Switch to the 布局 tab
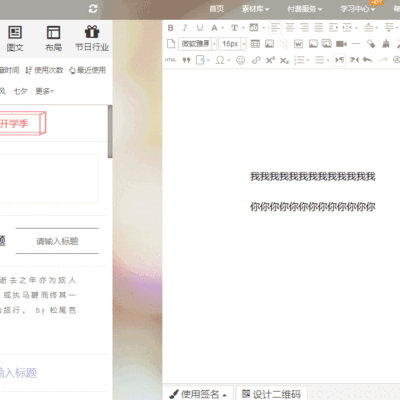The image size is (400, 400). (53, 39)
